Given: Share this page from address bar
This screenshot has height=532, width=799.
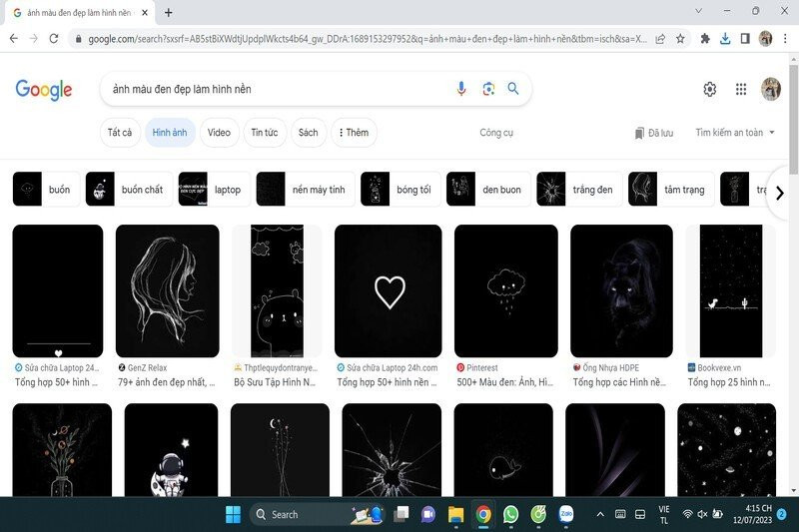Looking at the screenshot, I should (660, 39).
